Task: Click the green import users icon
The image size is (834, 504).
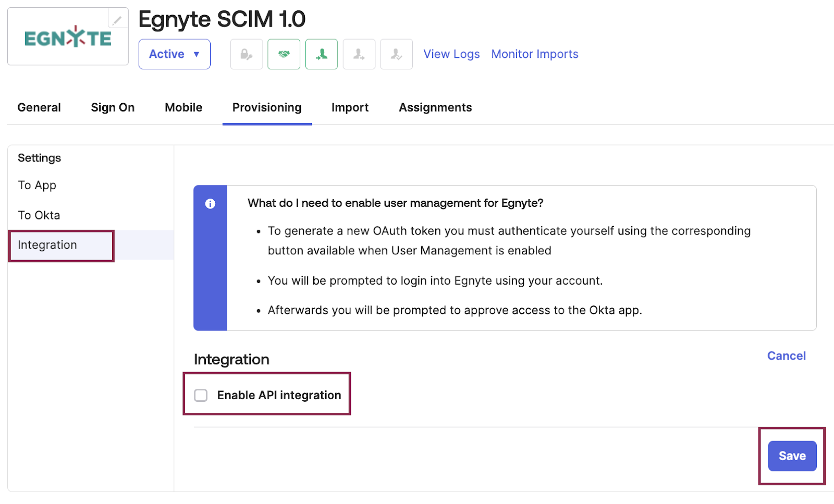Action: (x=321, y=54)
